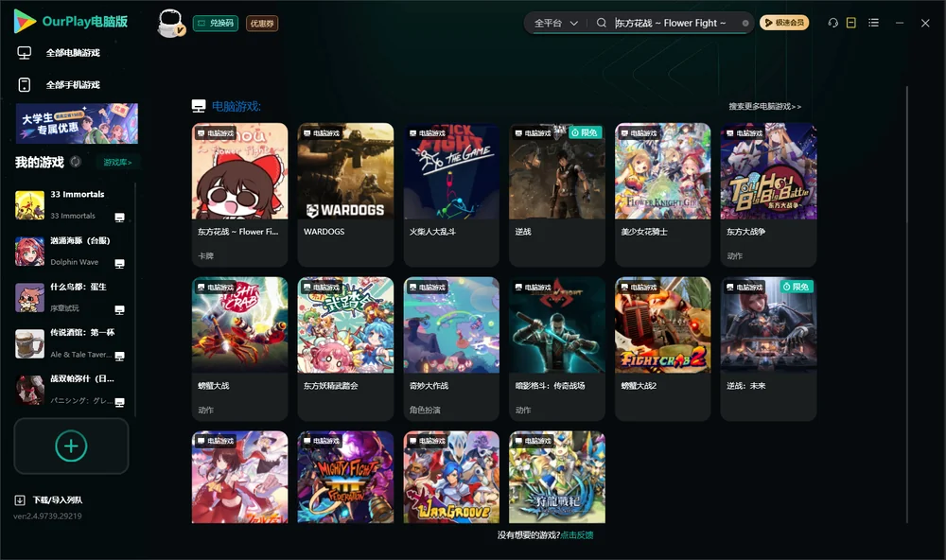This screenshot has height=560, width=946.
Task: Click the 动作 tag under 东方大战争
Action: tap(734, 255)
